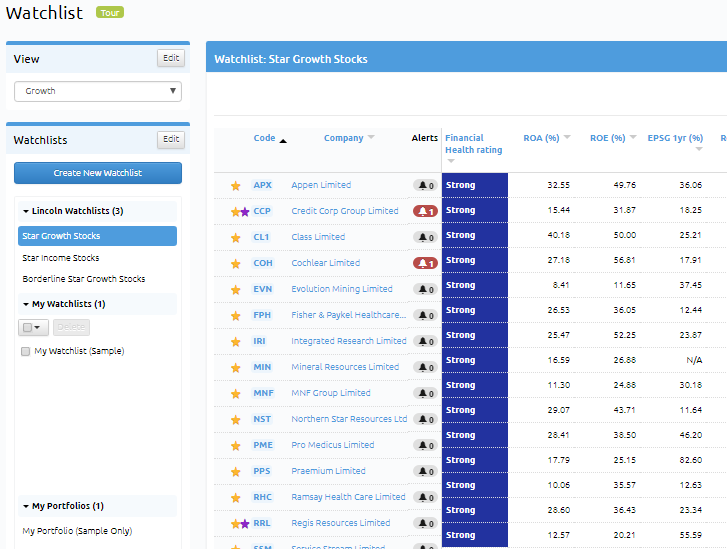727x549 pixels.
Task: Open the Cochlear Limited company link
Action: pyautogui.click(x=325, y=263)
